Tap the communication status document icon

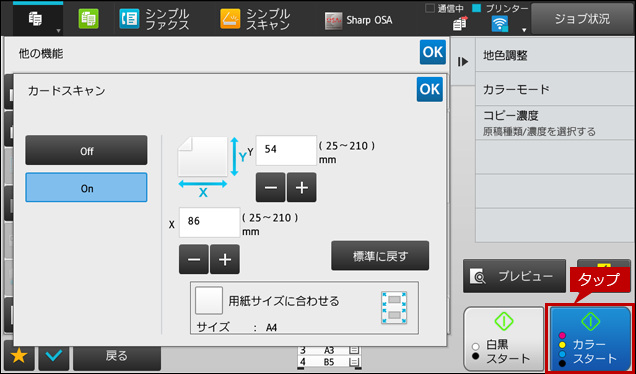460,24
